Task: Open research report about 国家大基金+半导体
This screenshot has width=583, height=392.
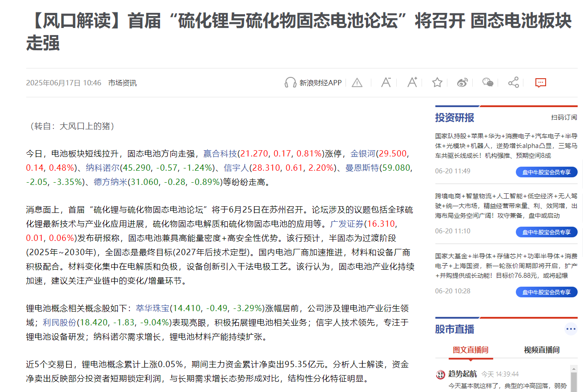Action: [x=506, y=266]
